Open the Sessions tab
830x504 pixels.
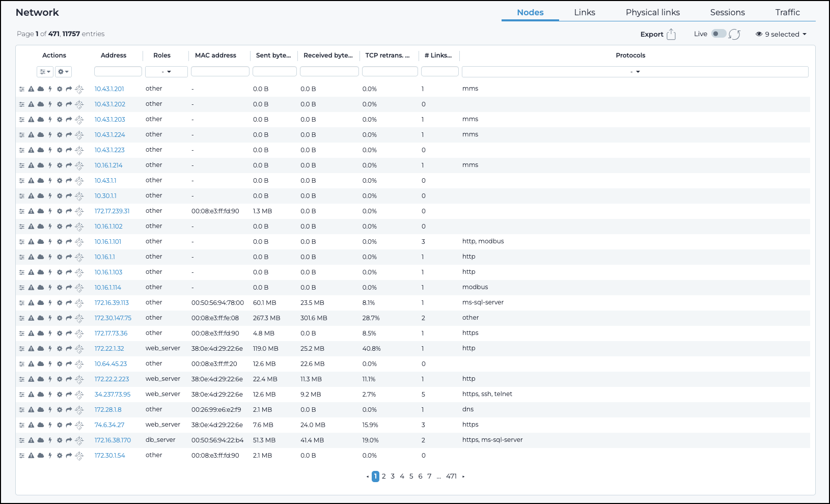tap(727, 12)
